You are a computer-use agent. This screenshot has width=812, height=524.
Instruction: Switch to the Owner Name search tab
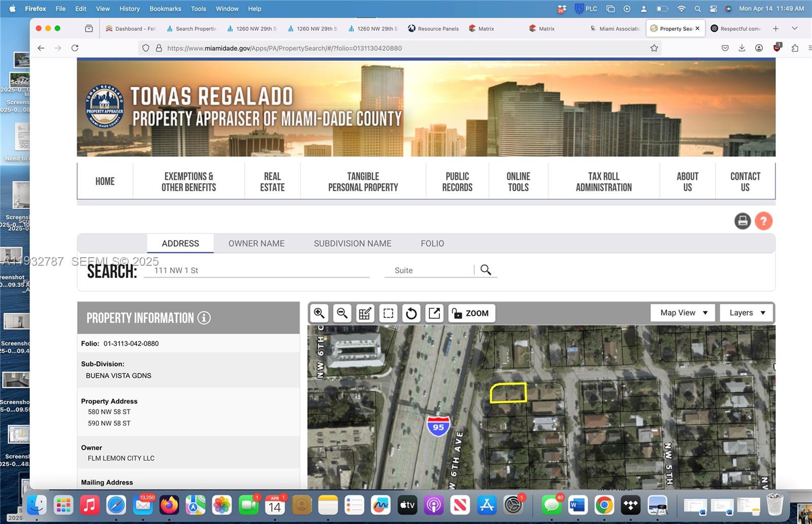point(256,243)
